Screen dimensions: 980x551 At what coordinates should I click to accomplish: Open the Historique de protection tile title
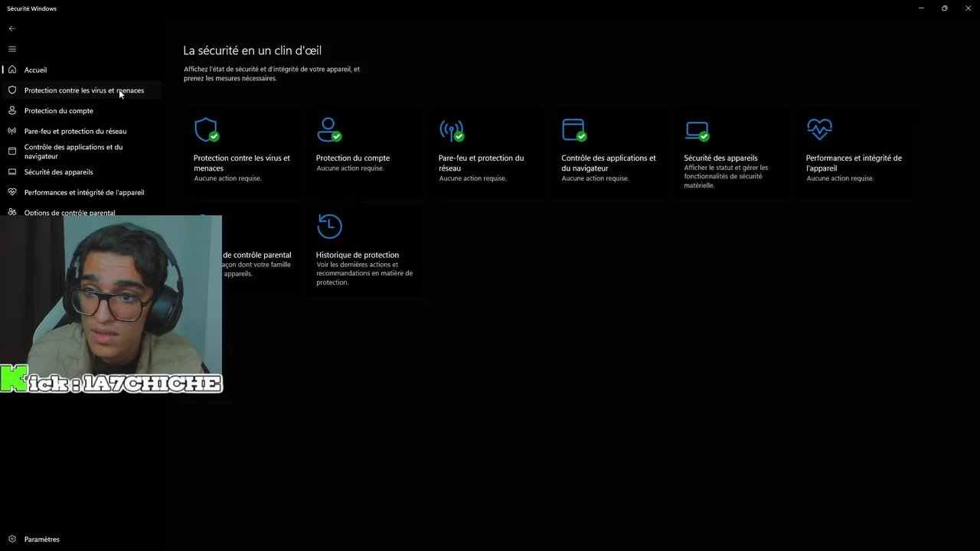(358, 255)
